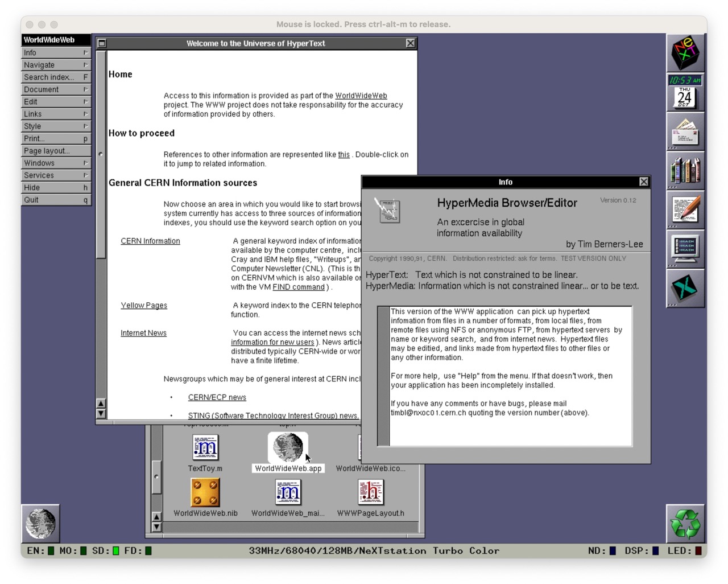Open the Style submenu
This screenshot has height=584, width=728.
click(56, 126)
